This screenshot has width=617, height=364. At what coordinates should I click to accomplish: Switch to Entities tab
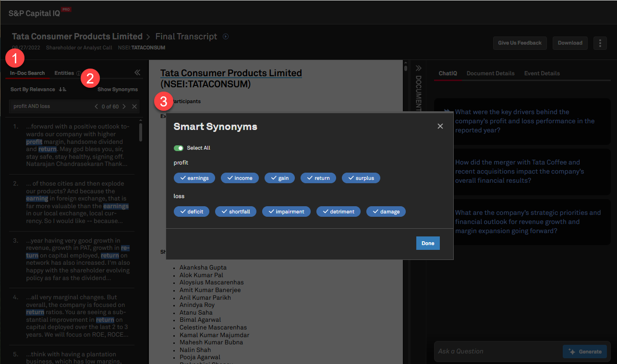[64, 73]
